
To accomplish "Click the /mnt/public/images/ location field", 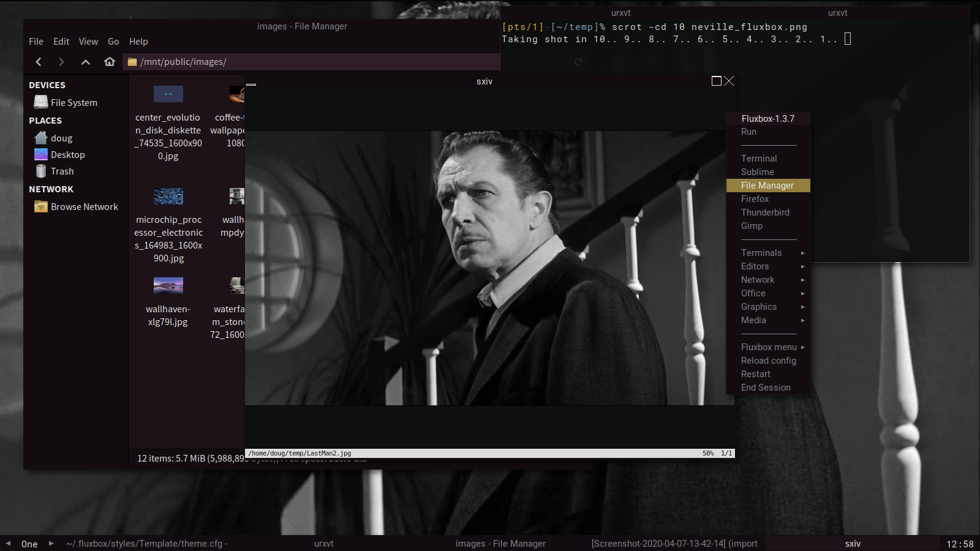I will 311,62.
